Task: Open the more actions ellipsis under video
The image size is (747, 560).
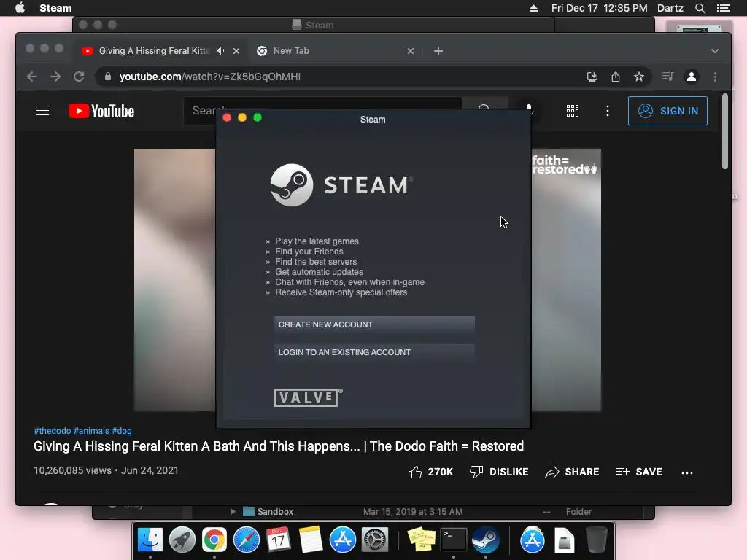Action: click(x=687, y=472)
